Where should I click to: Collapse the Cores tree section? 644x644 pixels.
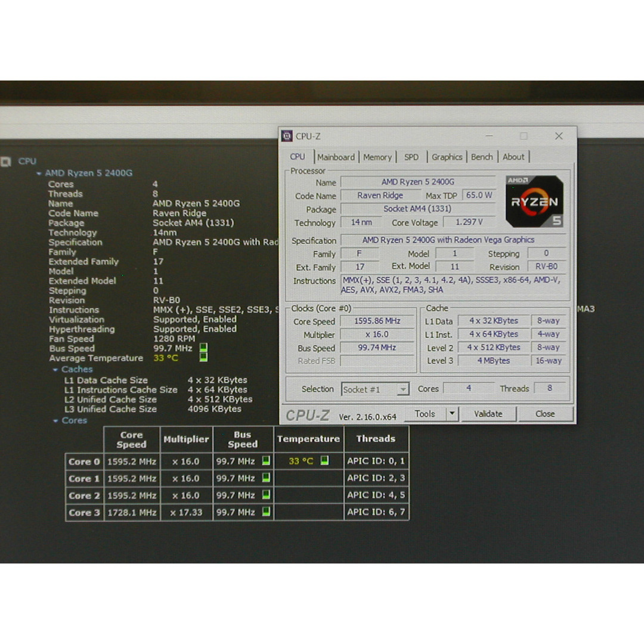(56, 420)
